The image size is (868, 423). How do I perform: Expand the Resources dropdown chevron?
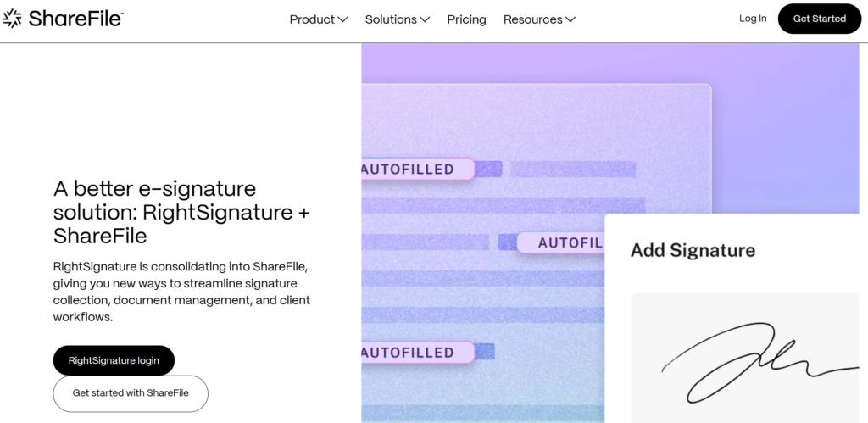point(570,19)
